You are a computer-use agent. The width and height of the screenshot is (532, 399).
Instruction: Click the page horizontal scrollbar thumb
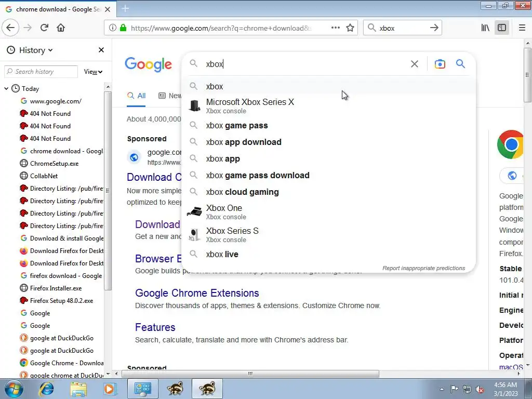click(x=250, y=374)
